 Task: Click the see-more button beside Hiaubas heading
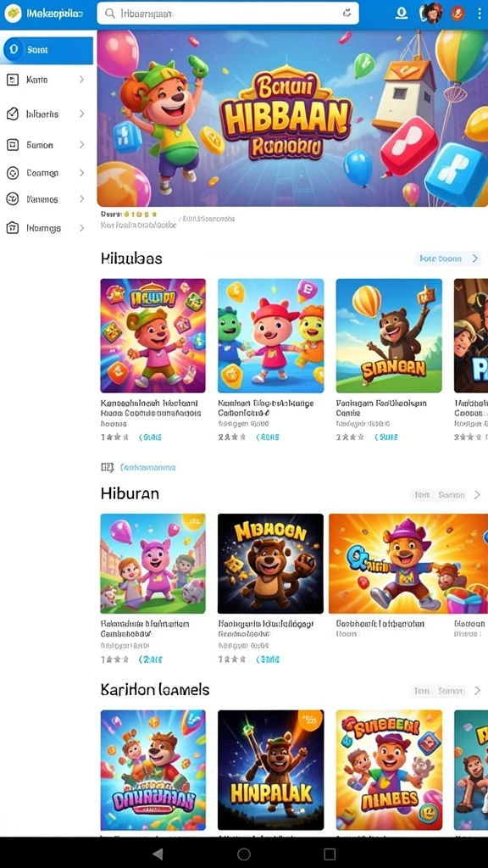tap(447, 259)
